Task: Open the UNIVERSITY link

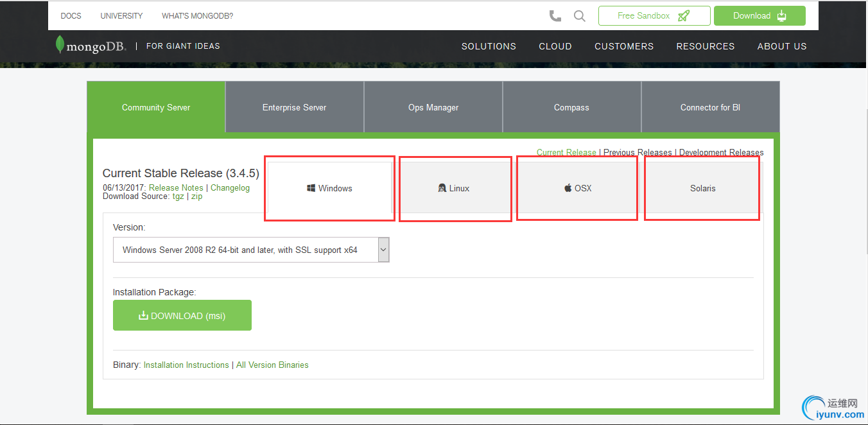Action: 122,16
